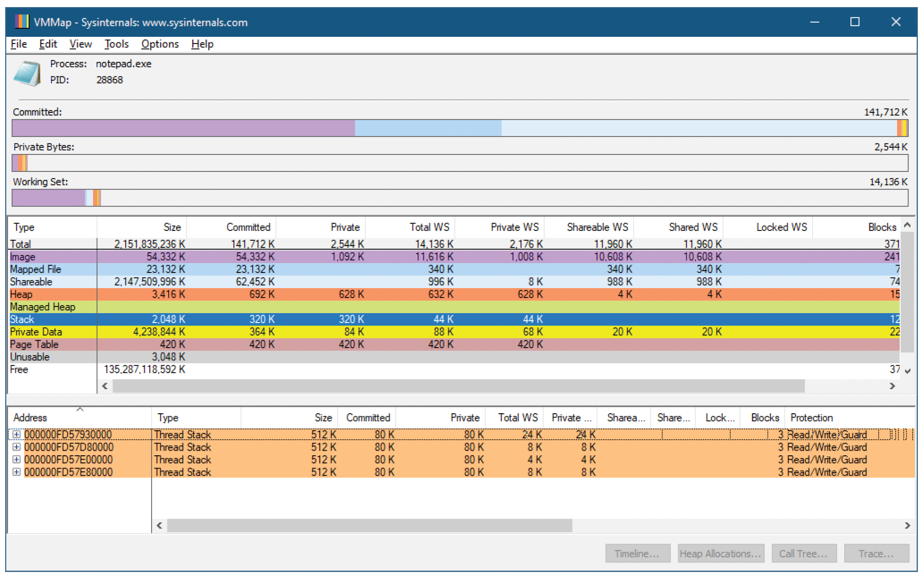
Task: Select the Unusable memory type row
Action: tap(454, 357)
